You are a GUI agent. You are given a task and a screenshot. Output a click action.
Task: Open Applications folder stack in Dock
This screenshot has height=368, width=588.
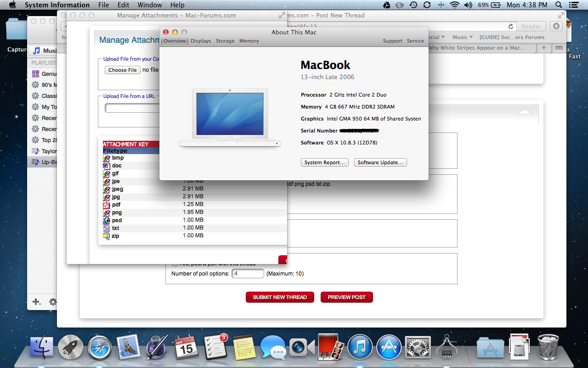pyautogui.click(x=490, y=347)
